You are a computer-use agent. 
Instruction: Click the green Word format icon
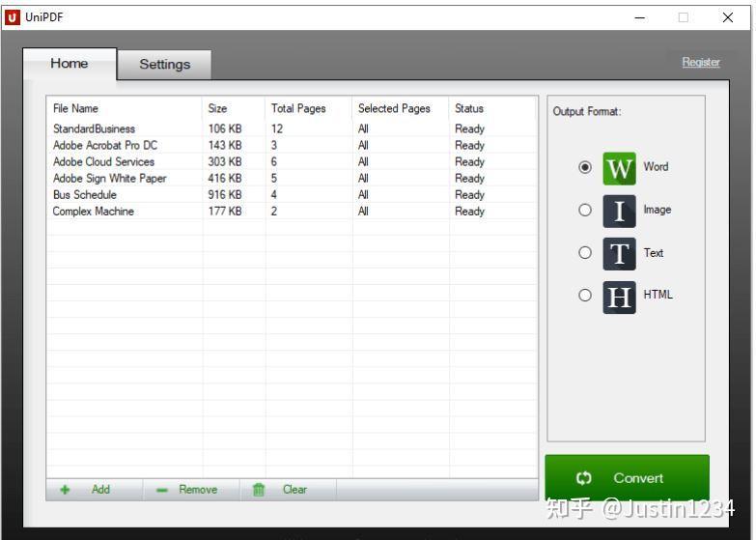pos(619,168)
